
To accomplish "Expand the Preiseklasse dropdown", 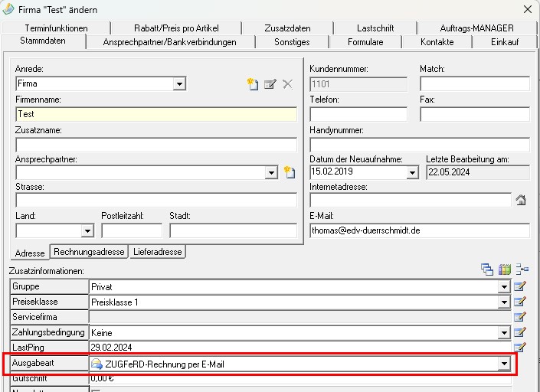I will tap(504, 302).
